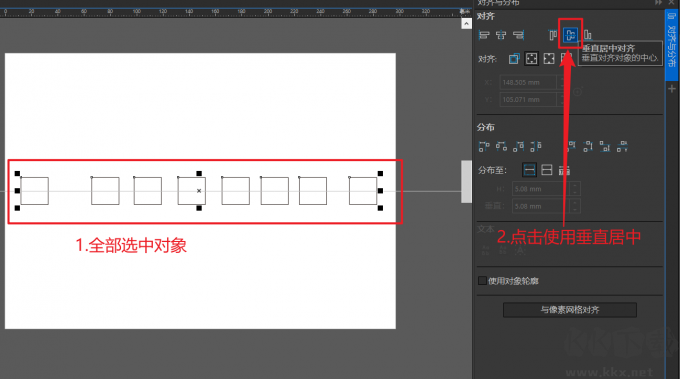Image resolution: width=680 pixels, height=379 pixels.
Task: Click the Distribute Left icon under 分布
Action: click(484, 147)
